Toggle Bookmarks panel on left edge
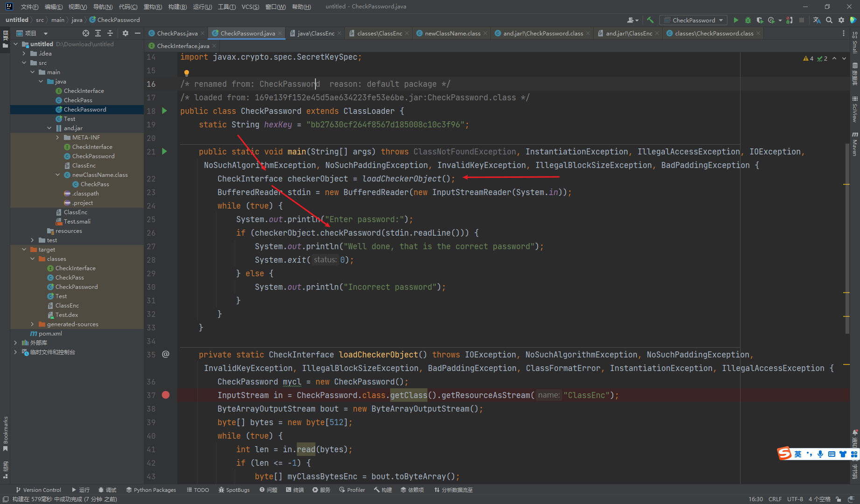 [x=6, y=434]
